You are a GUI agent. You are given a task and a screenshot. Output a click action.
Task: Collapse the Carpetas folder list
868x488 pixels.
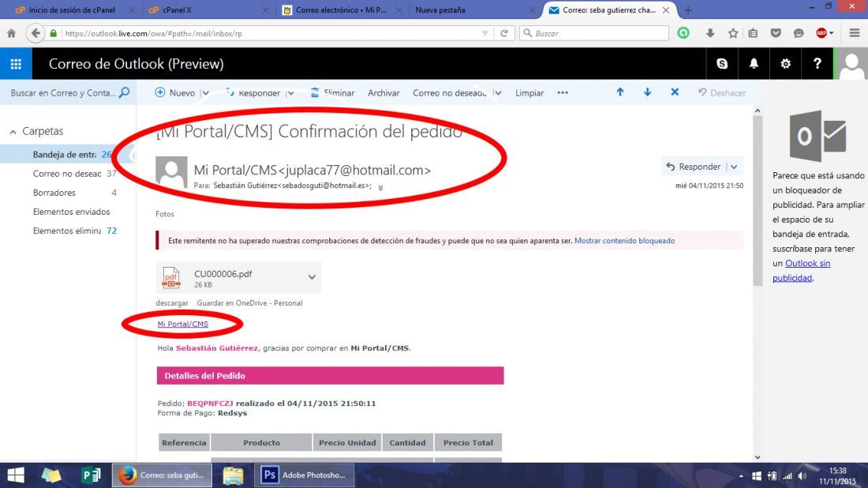[13, 132]
